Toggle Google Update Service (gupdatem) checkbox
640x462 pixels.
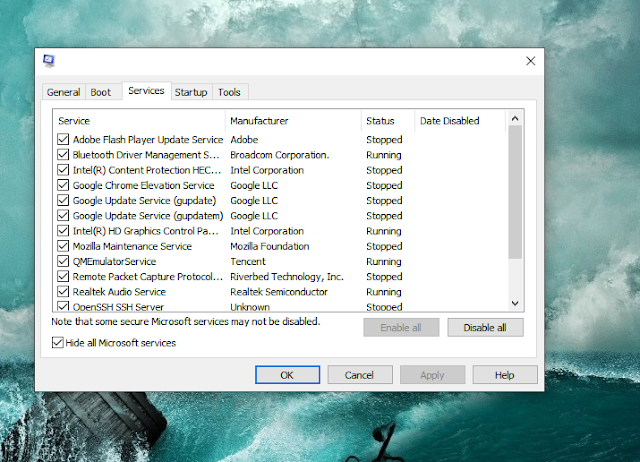(63, 215)
